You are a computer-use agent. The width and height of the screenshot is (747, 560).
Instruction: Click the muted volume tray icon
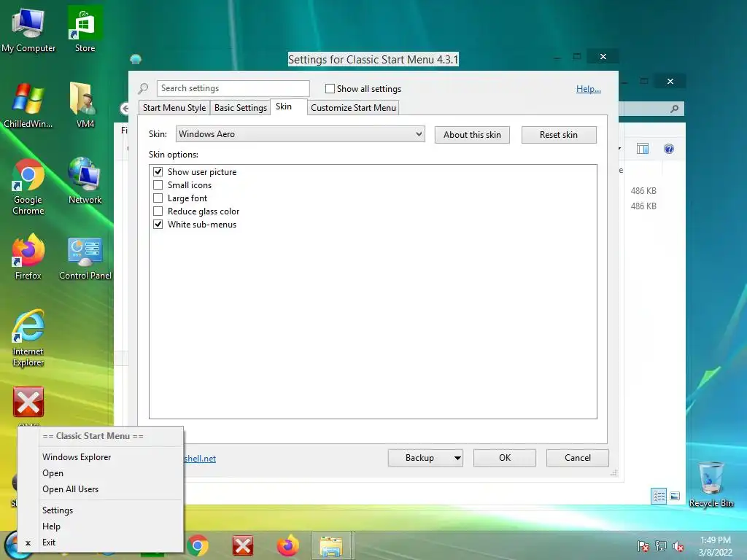678,546
